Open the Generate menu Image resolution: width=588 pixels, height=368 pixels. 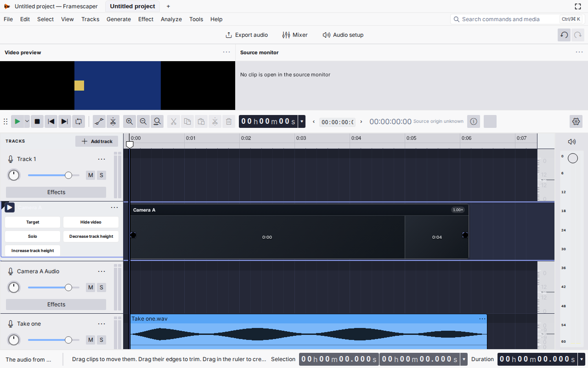coord(119,19)
